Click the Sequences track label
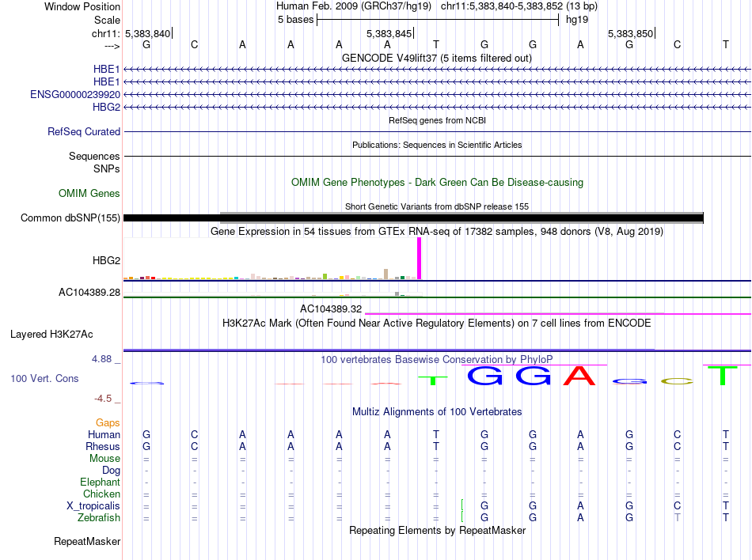The image size is (752, 560). coord(94,156)
